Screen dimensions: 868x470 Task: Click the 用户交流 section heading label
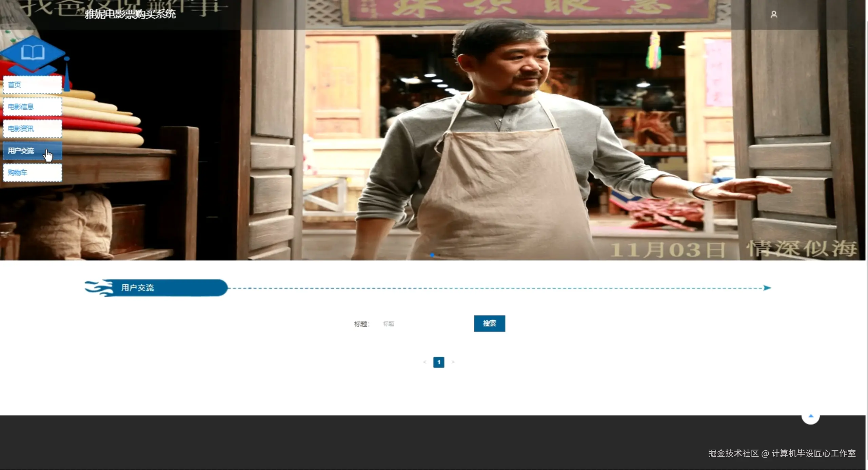138,288
